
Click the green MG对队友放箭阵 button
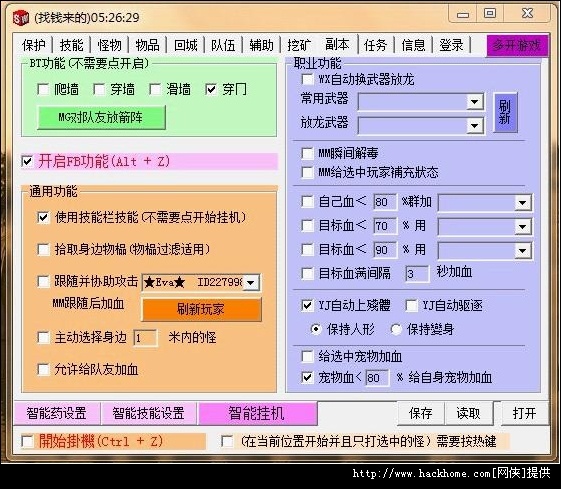[x=101, y=117]
